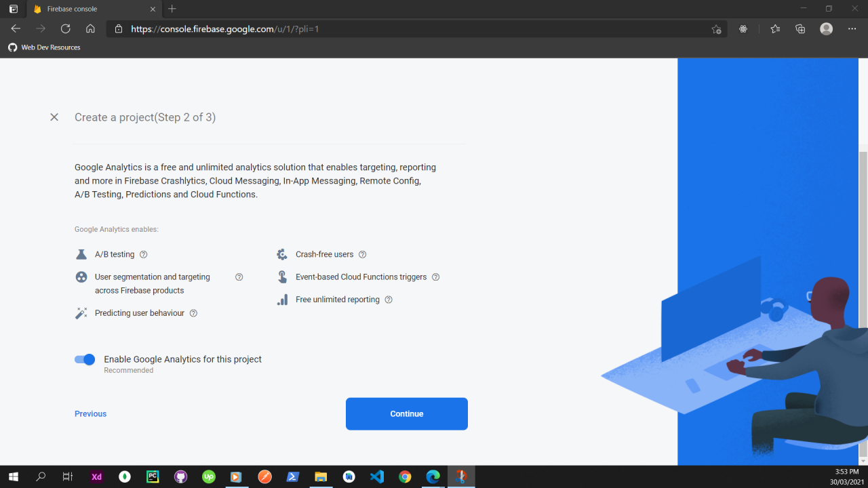
Task: Click the User segmentation and targeting icon
Action: [x=81, y=277]
